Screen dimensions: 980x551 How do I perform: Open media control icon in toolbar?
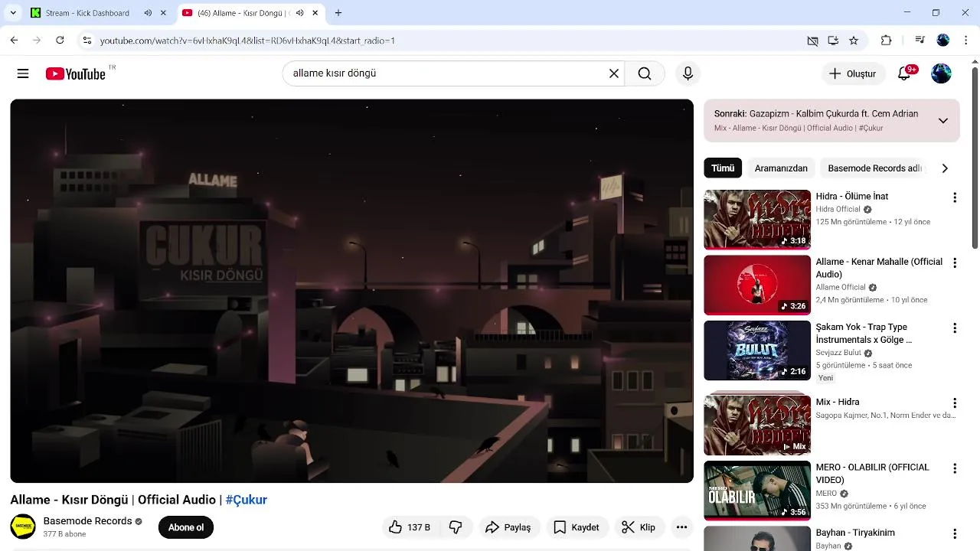pyautogui.click(x=920, y=41)
